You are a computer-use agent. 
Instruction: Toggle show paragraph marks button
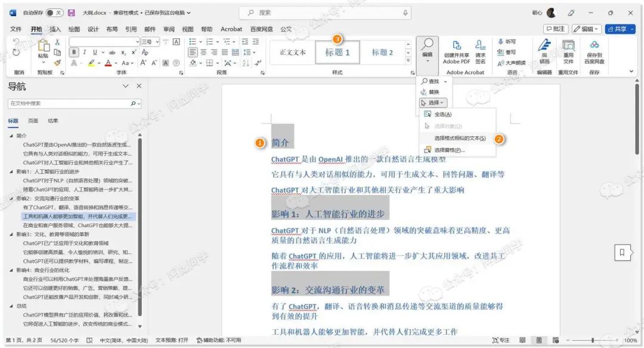tap(258, 63)
